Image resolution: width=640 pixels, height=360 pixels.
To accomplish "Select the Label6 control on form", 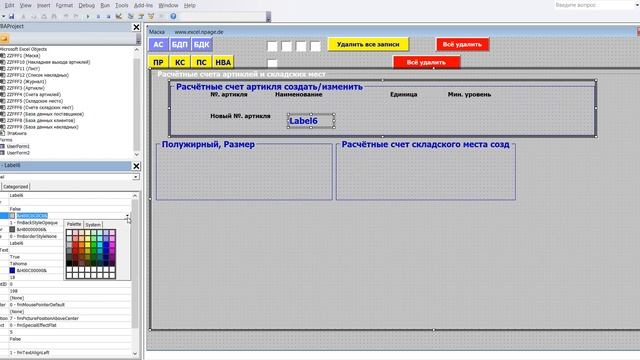I will 311,121.
